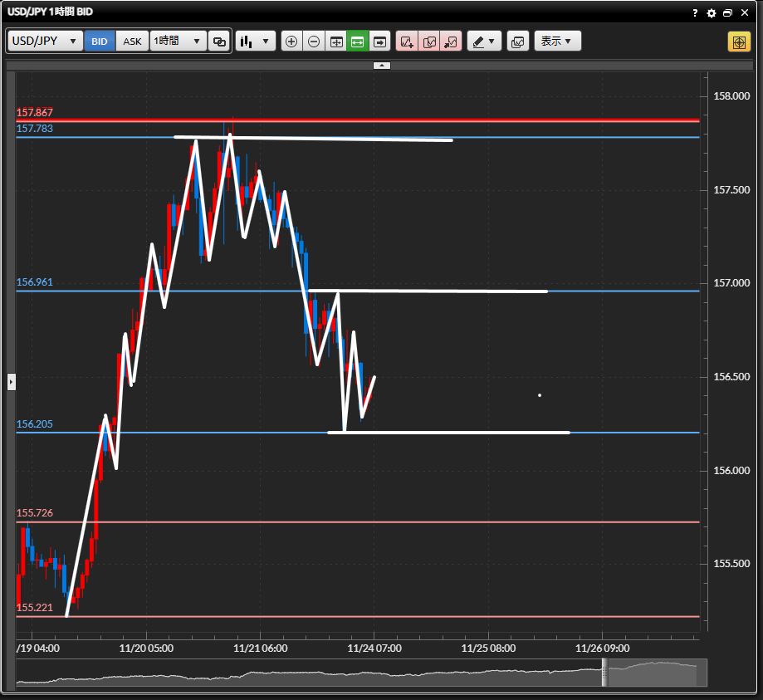The image size is (763, 700).
Task: Click the stacked charts icon beside pencil
Action: [x=517, y=42]
